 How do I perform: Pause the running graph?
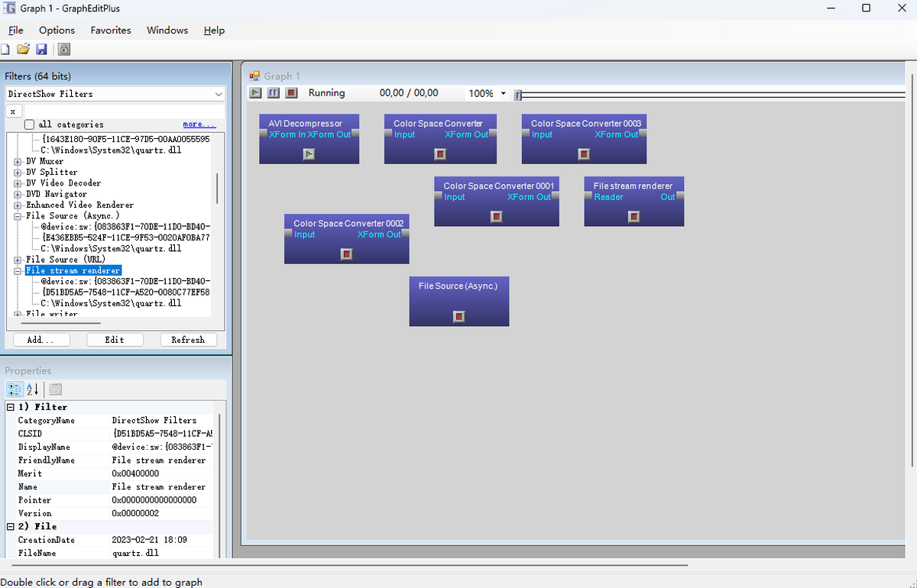[274, 93]
